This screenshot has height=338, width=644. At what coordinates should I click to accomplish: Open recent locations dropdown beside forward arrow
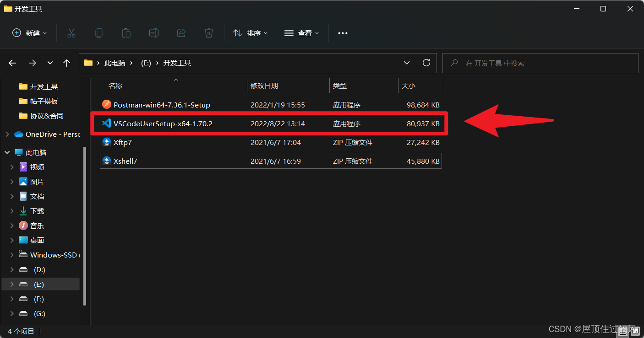[x=50, y=63]
